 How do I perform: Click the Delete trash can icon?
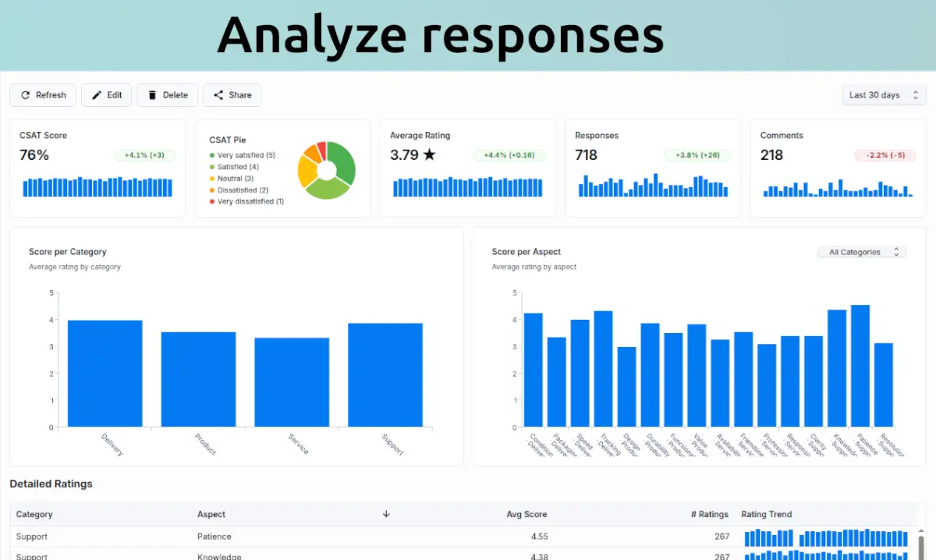click(152, 95)
